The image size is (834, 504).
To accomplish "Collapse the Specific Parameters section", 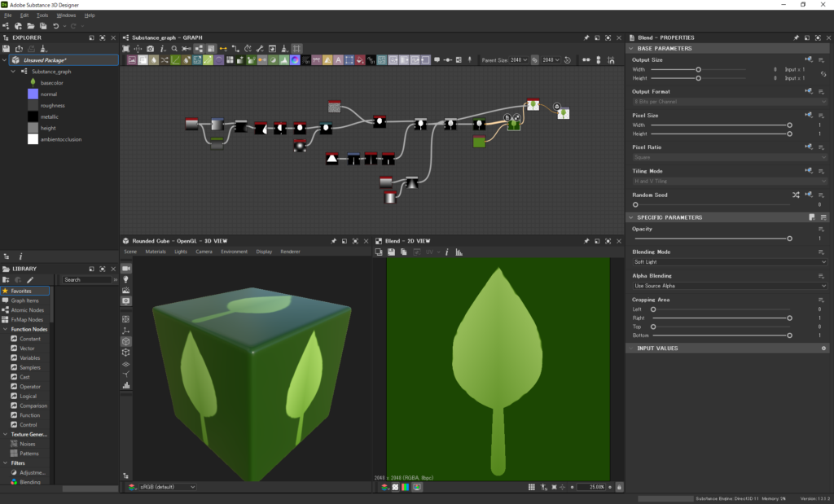I will click(631, 217).
